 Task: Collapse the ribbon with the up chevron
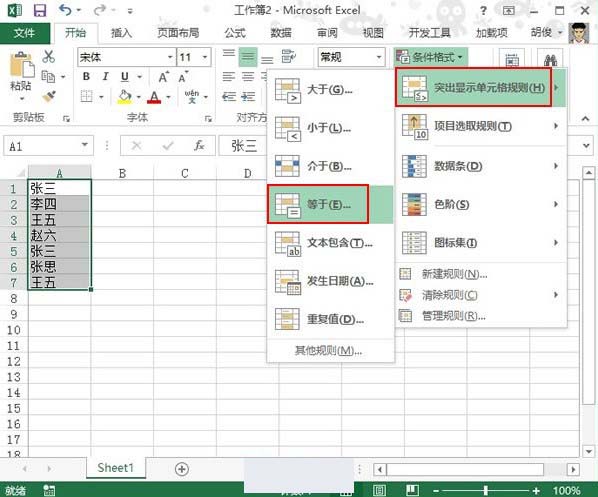[x=585, y=119]
